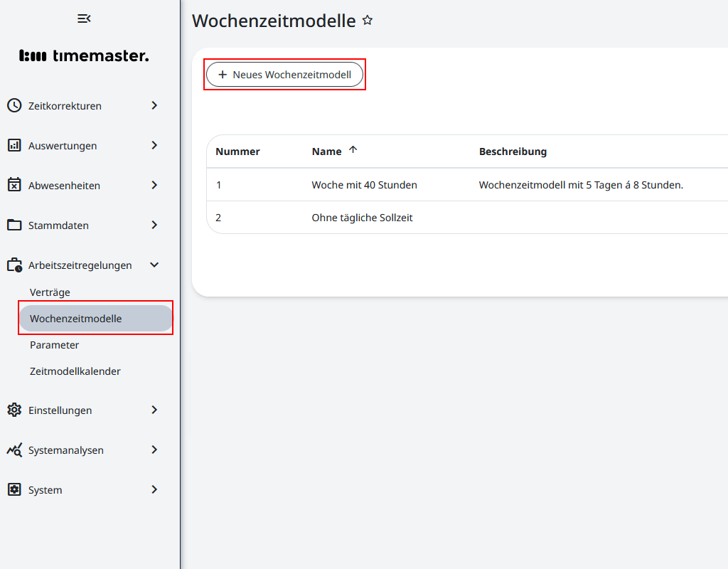Image resolution: width=728 pixels, height=569 pixels.
Task: Collapse the Arbeitszeitregelungen submenu
Action: click(154, 265)
